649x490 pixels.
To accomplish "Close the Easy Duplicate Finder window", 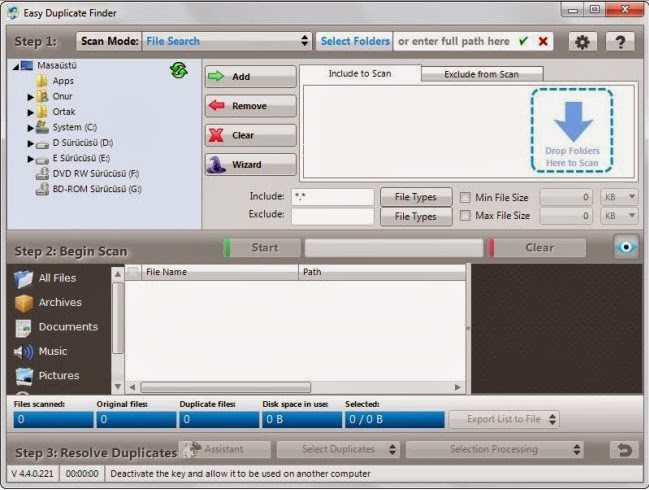I will 625,9.
